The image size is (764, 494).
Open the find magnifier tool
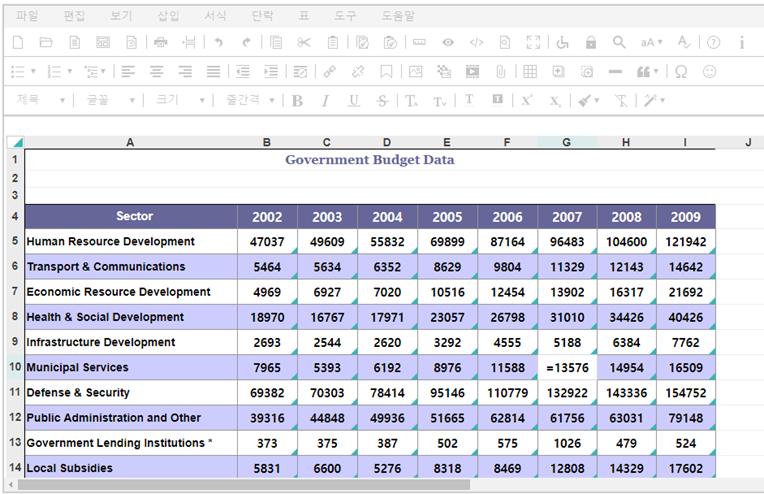click(x=619, y=42)
